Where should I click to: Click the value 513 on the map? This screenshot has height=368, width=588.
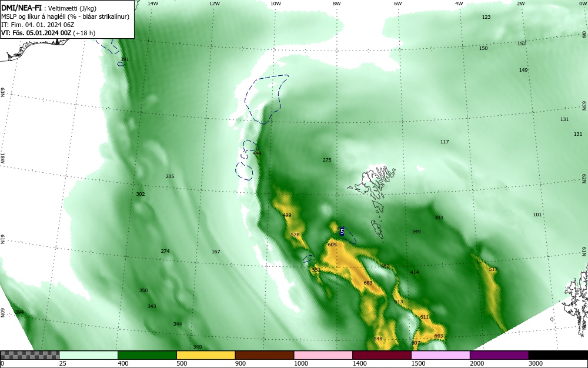coord(398,302)
